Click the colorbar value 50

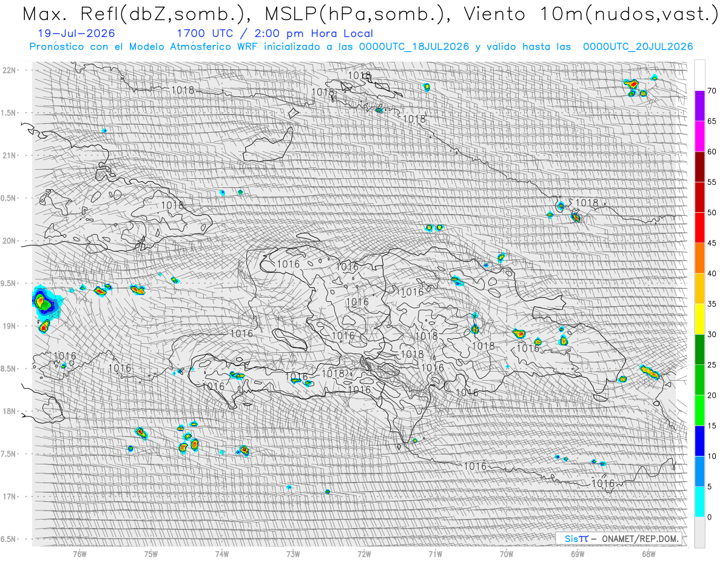pos(712,213)
